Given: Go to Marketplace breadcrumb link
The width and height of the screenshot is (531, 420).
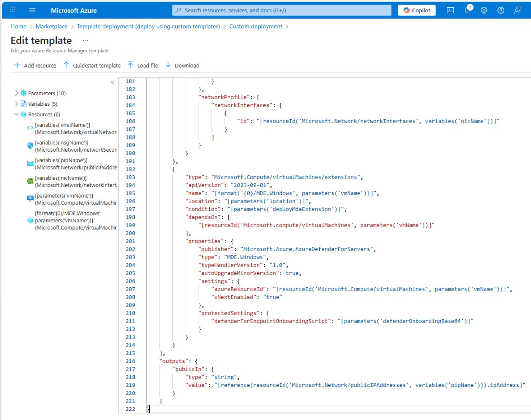Looking at the screenshot, I should [51, 26].
